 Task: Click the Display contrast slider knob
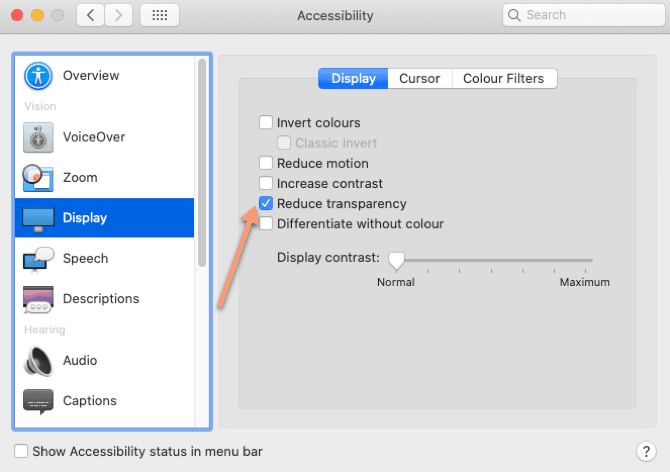[x=396, y=261]
